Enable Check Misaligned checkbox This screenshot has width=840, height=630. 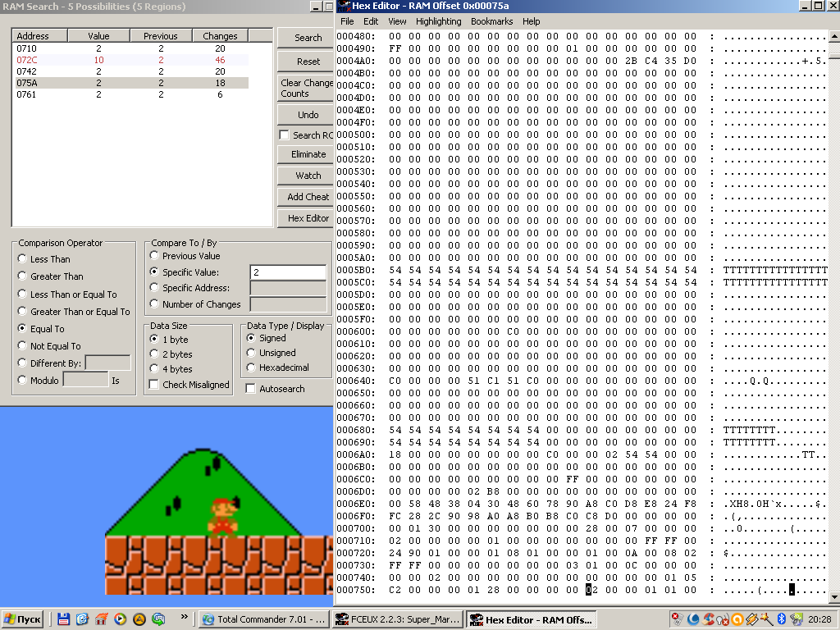pyautogui.click(x=153, y=385)
